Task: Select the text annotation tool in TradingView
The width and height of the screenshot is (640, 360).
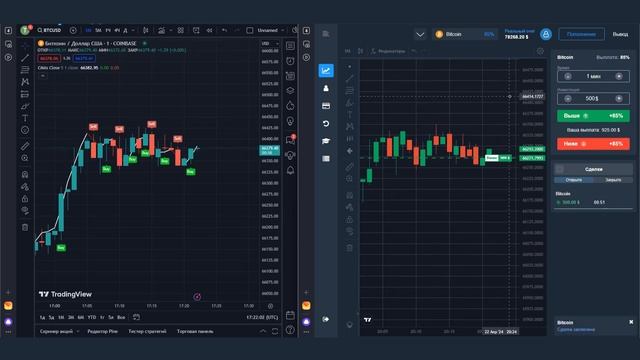Action: coord(25,118)
